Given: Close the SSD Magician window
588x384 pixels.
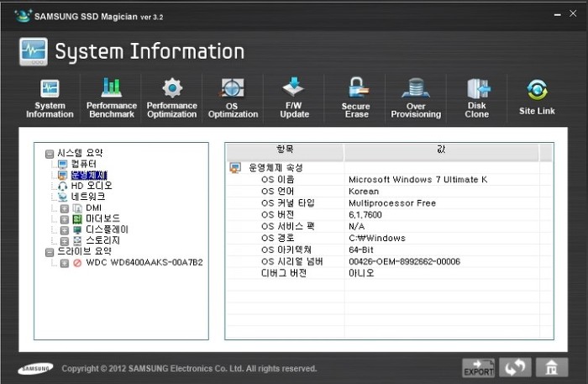Looking at the screenshot, I should click(573, 13).
